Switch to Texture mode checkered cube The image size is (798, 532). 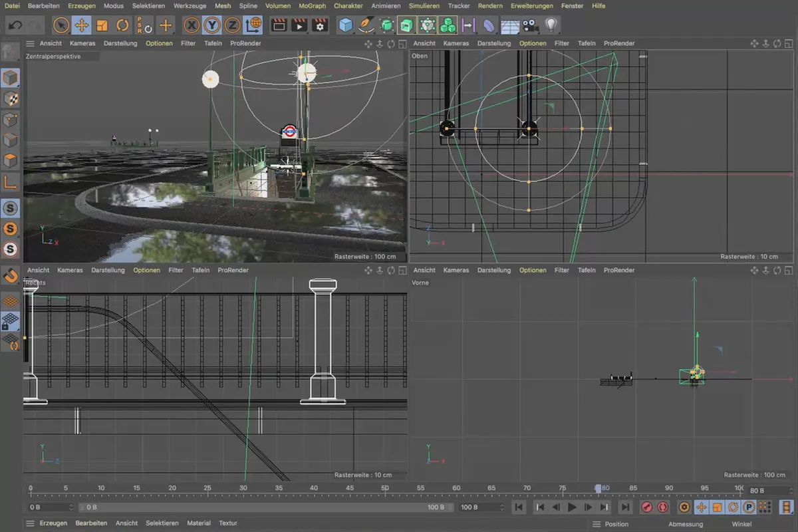coord(11,98)
